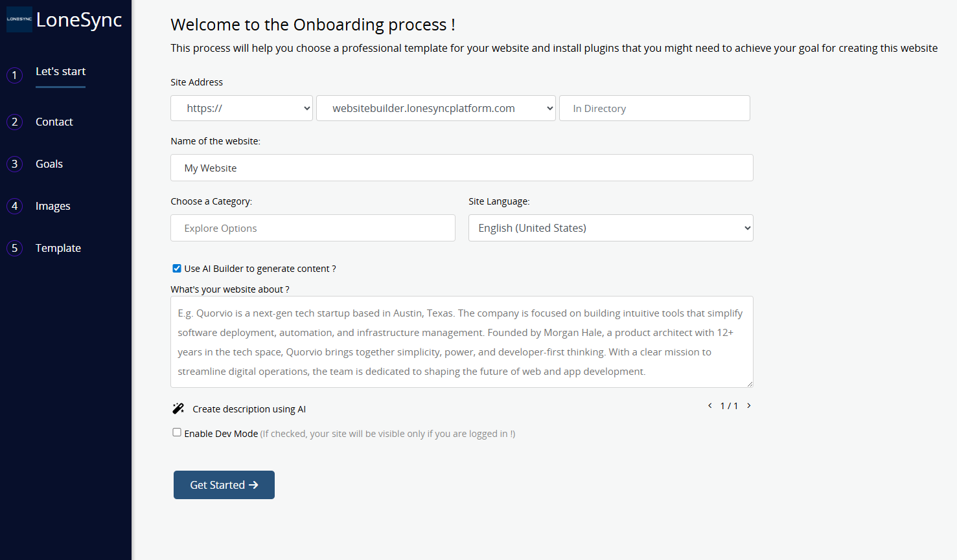Click the step 2 number circle

tap(15, 122)
